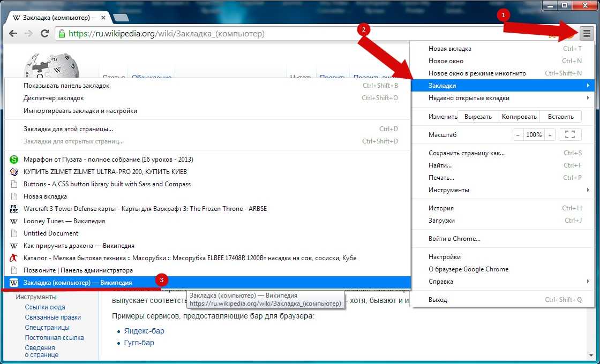
Task: Zoom in with the plus button
Action: pyautogui.click(x=550, y=135)
